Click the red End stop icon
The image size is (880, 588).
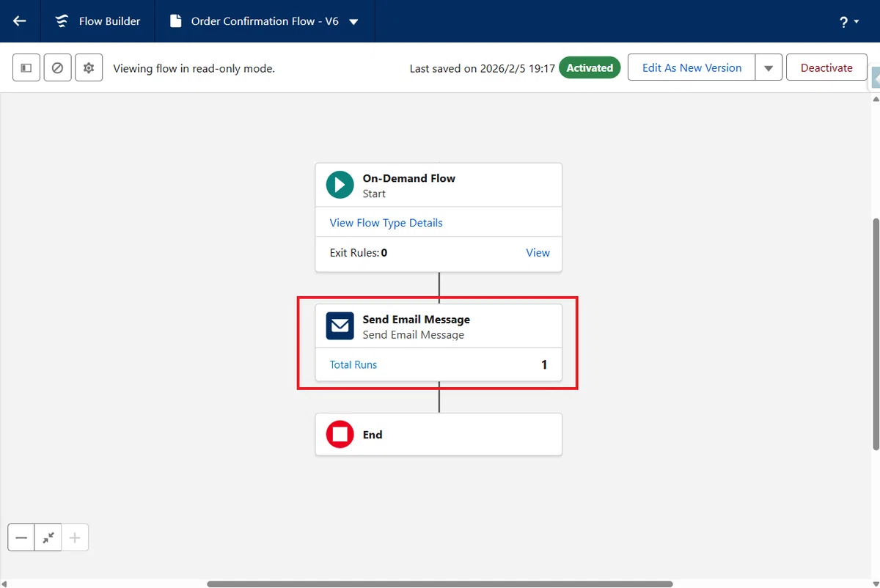pyautogui.click(x=340, y=435)
